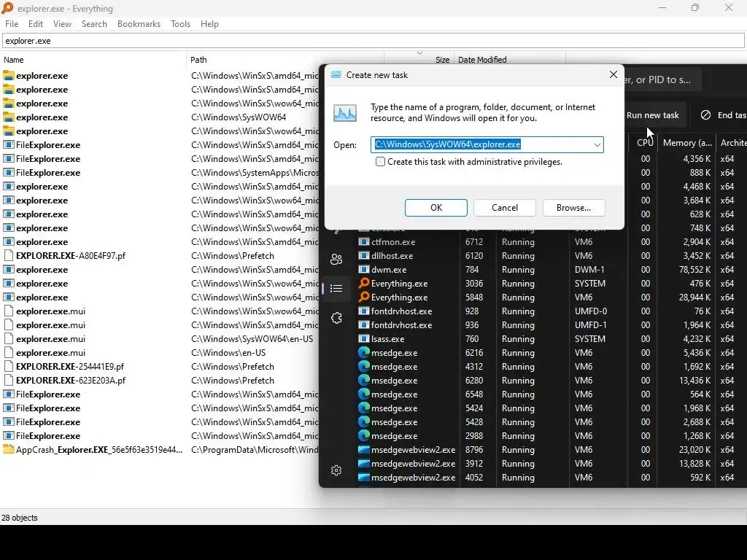Click Run new task in Task Manager
The image size is (747, 560).
coord(653,115)
